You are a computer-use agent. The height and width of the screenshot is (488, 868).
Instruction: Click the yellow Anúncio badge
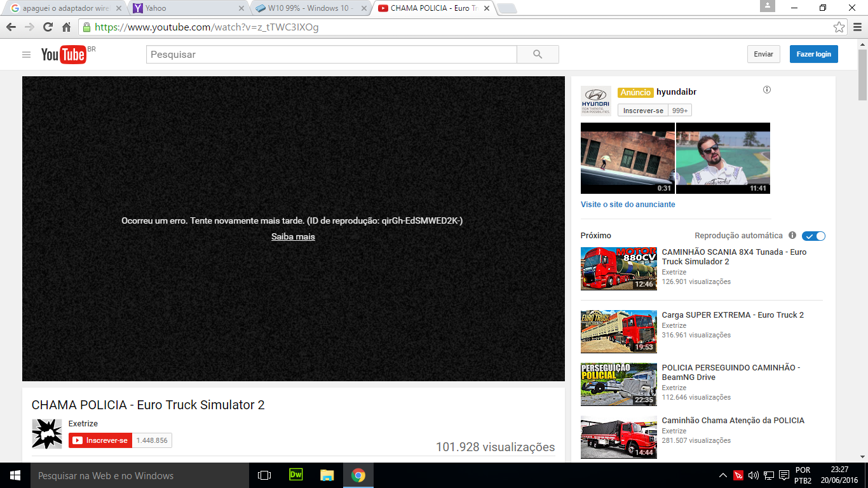[x=635, y=92]
